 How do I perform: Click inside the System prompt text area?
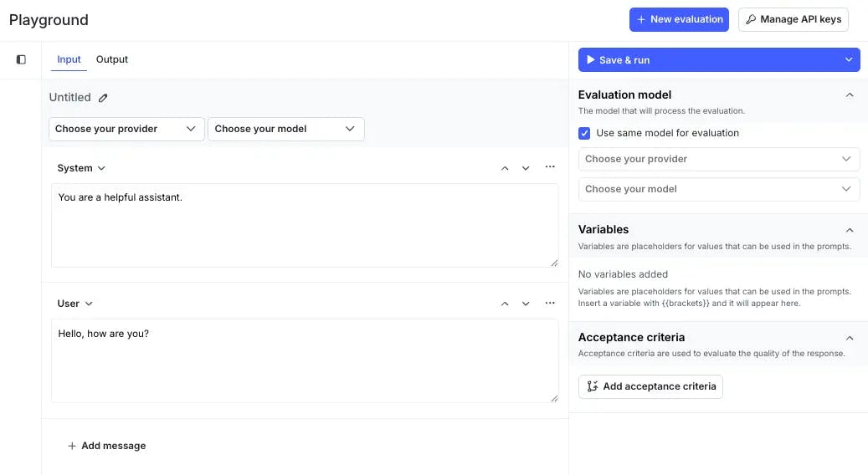pos(305,225)
